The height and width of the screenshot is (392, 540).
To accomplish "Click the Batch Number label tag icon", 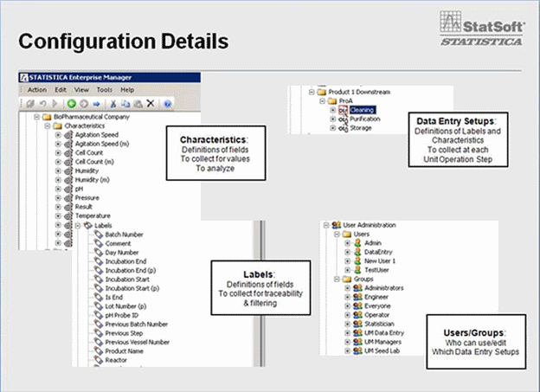I will pyautogui.click(x=99, y=235).
